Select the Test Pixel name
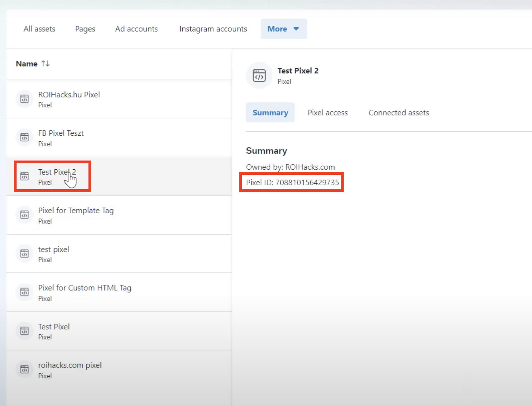532x406 pixels. [x=54, y=327]
